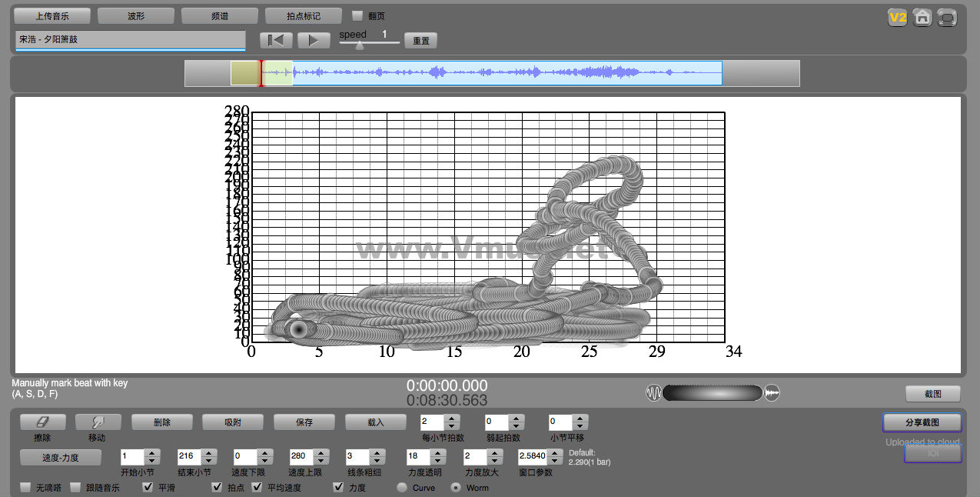Click the 速度上限 stepper arrows
The height and width of the screenshot is (497, 980).
(x=321, y=456)
